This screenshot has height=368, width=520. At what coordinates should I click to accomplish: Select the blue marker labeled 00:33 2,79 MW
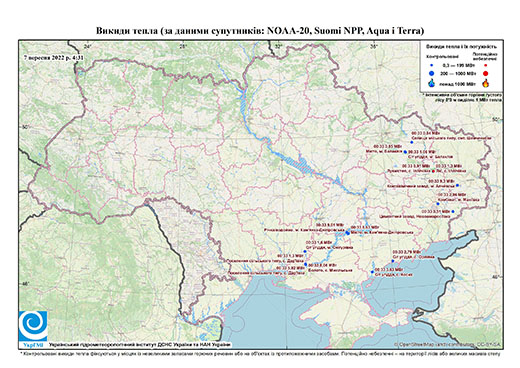[x=392, y=261]
